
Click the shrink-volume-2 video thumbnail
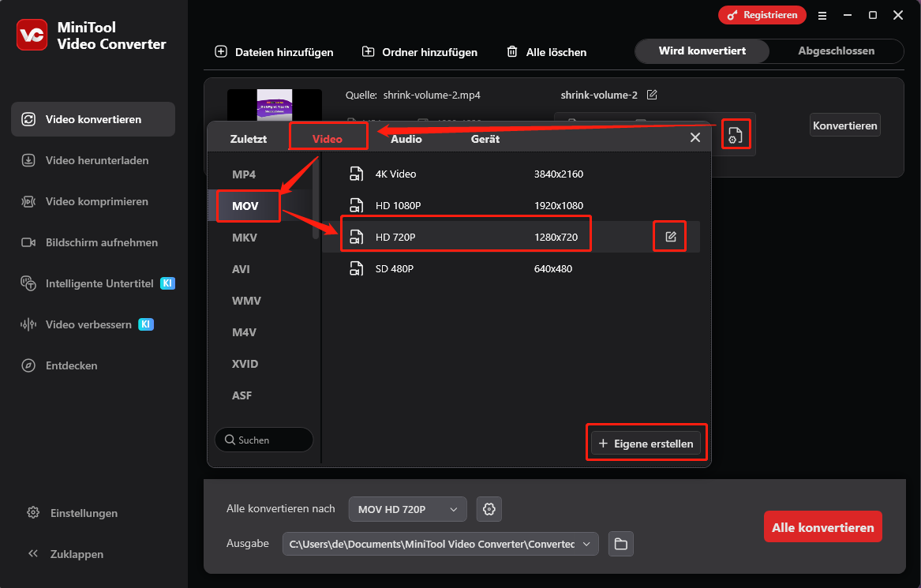point(275,106)
